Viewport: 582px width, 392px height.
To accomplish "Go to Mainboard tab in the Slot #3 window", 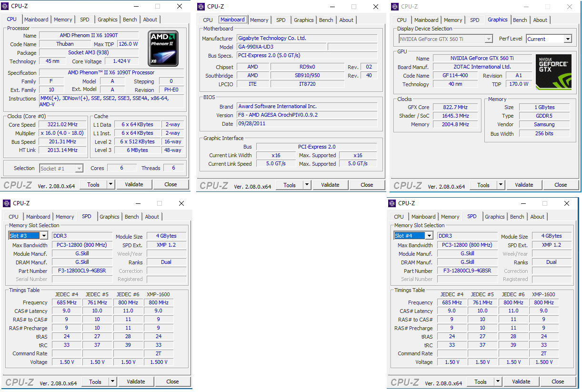I will pos(38,217).
